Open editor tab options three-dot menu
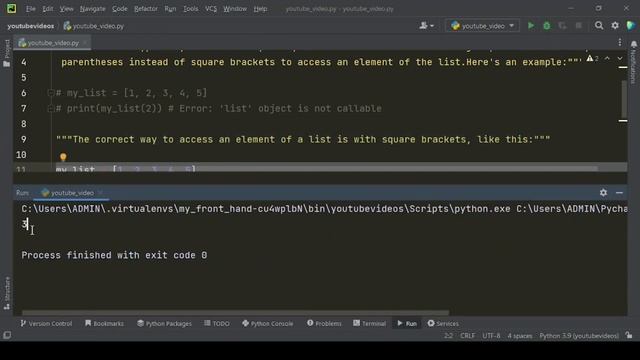This screenshot has width=640, height=360. (x=620, y=42)
